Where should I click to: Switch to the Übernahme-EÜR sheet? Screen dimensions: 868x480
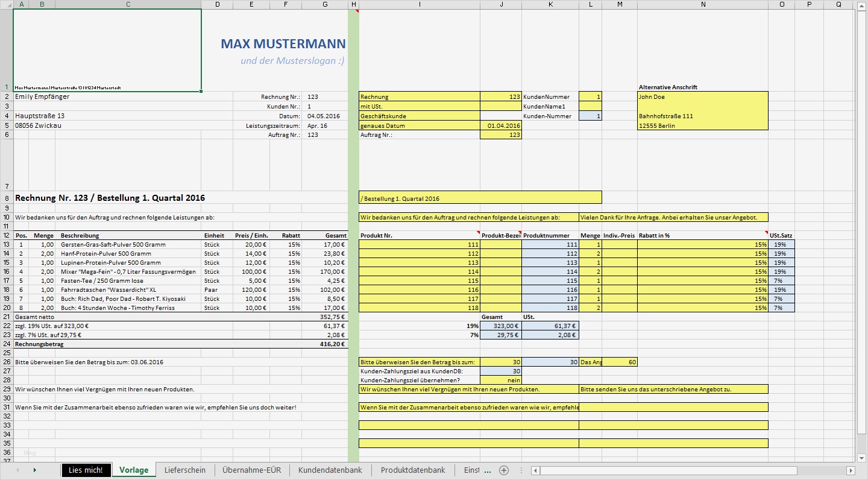(x=253, y=470)
